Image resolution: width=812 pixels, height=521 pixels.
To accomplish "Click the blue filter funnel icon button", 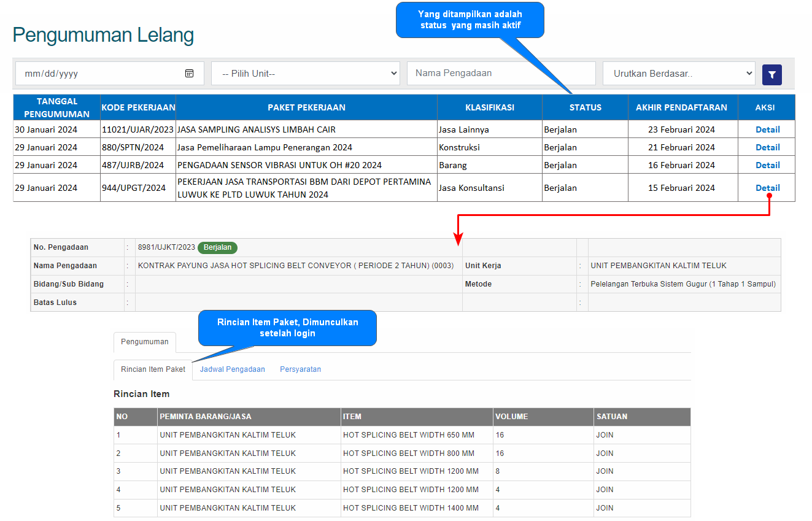I will (771, 75).
